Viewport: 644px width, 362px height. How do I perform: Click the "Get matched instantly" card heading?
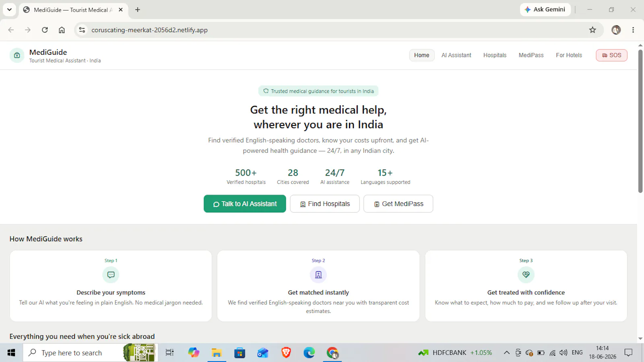pyautogui.click(x=318, y=292)
